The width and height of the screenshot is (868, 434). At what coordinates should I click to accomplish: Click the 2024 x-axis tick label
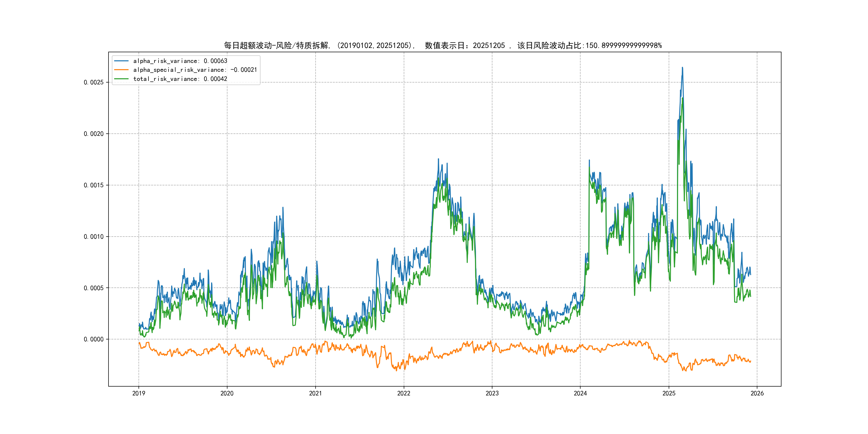point(580,393)
